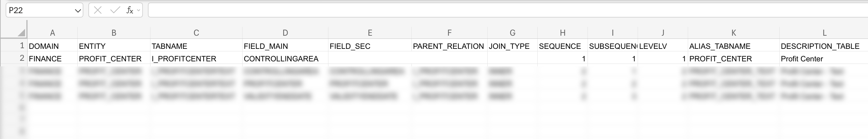Open the small chevron beside fx

[139, 10]
